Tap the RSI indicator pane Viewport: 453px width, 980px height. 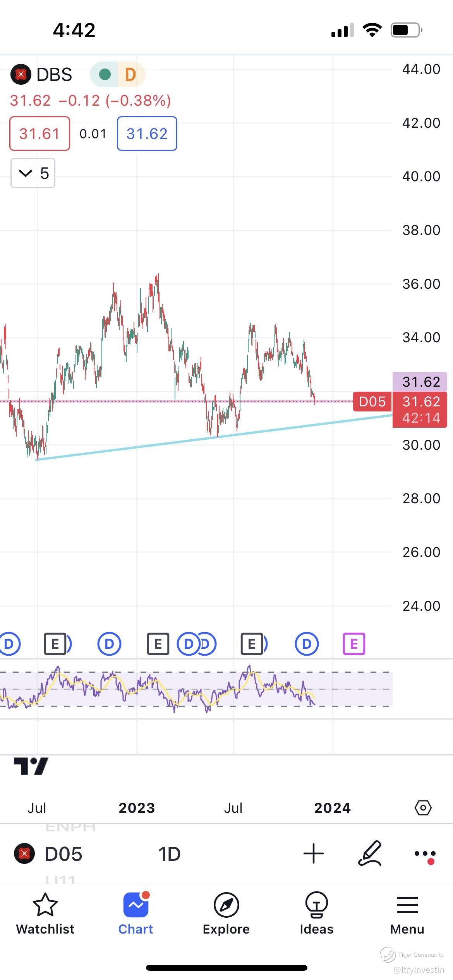coord(196,690)
